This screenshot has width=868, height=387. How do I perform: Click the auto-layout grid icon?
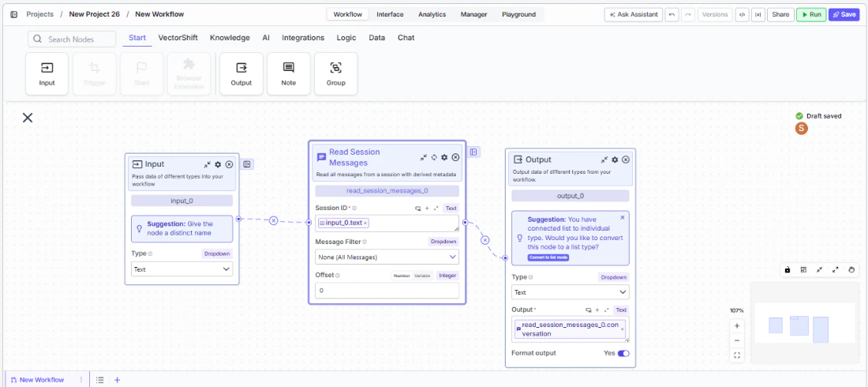click(x=803, y=270)
